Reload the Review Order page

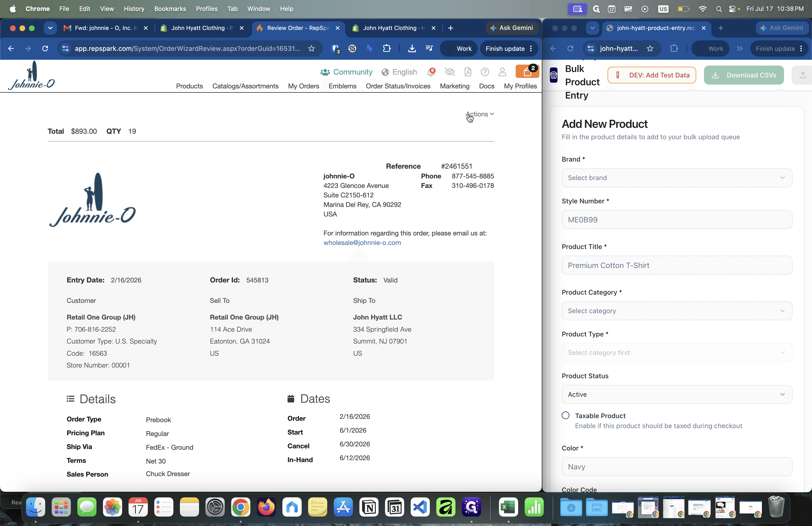45,48
